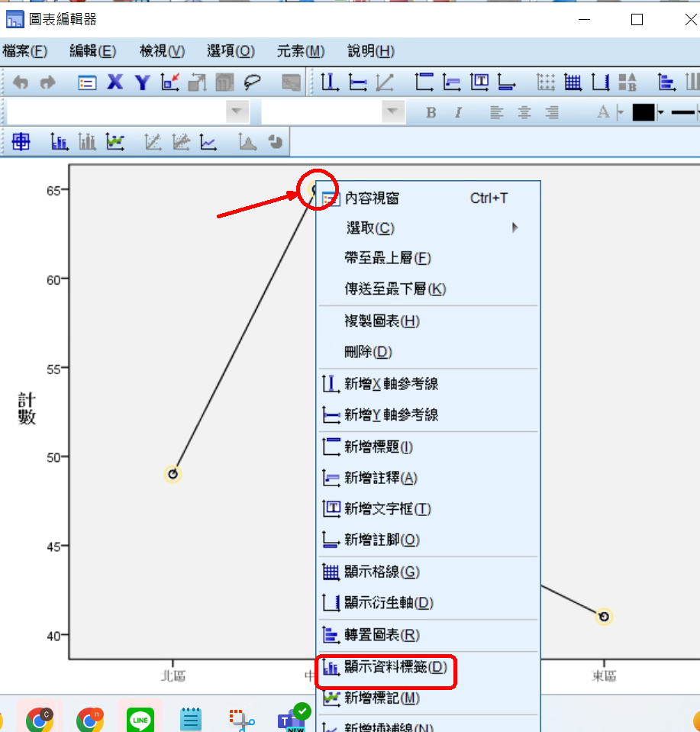Click the insert text box toolbar icon
The image size is (700, 732).
[479, 82]
